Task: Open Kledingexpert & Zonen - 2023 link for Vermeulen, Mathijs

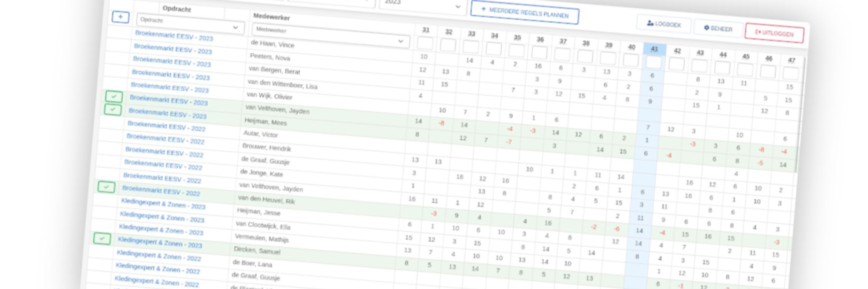Action: [x=161, y=230]
